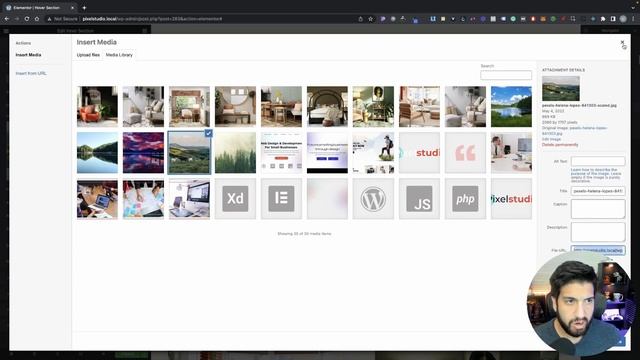
Task: Click the address bar URL
Action: 152,19
